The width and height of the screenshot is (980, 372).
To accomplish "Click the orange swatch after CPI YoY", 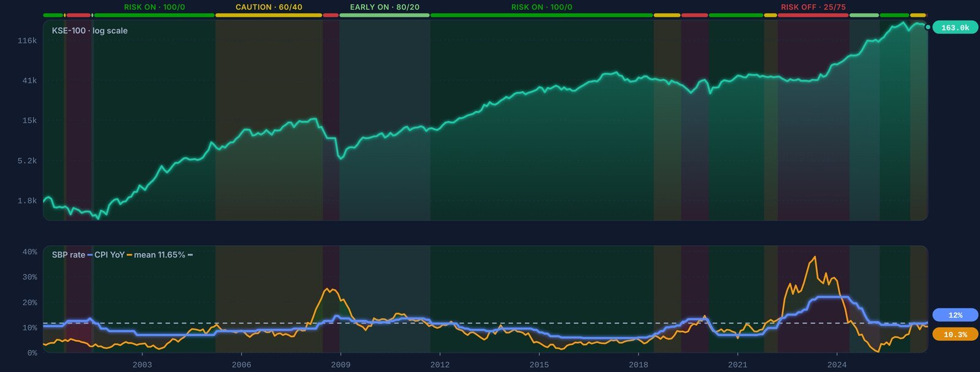I will pos(129,255).
